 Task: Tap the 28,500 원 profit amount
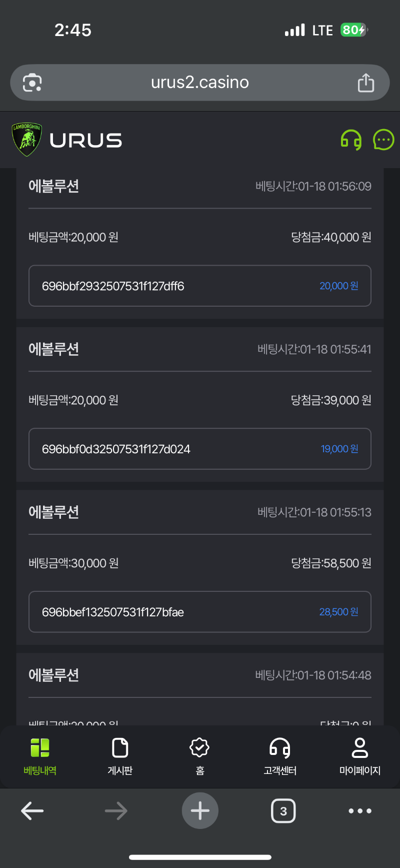tap(338, 612)
